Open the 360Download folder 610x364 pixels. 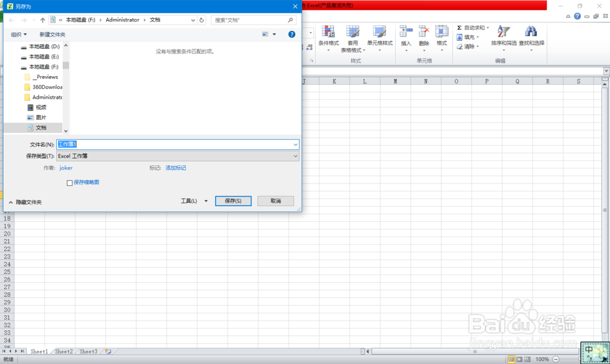tap(43, 87)
